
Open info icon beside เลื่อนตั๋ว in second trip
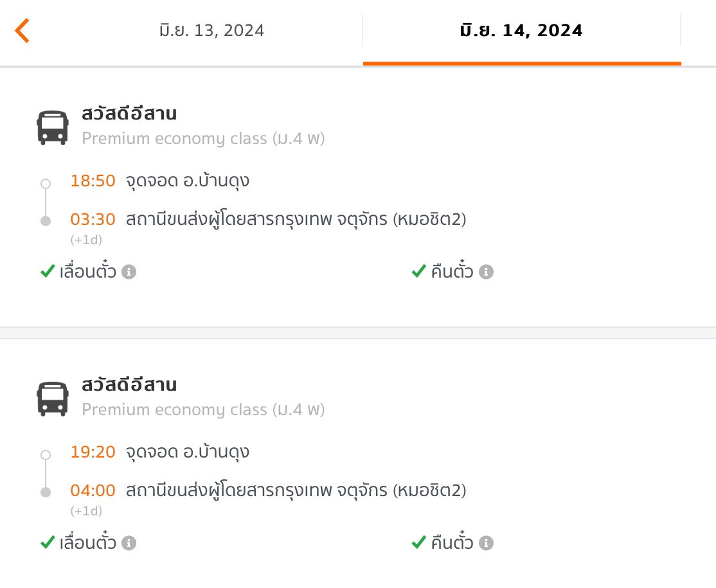tap(129, 543)
